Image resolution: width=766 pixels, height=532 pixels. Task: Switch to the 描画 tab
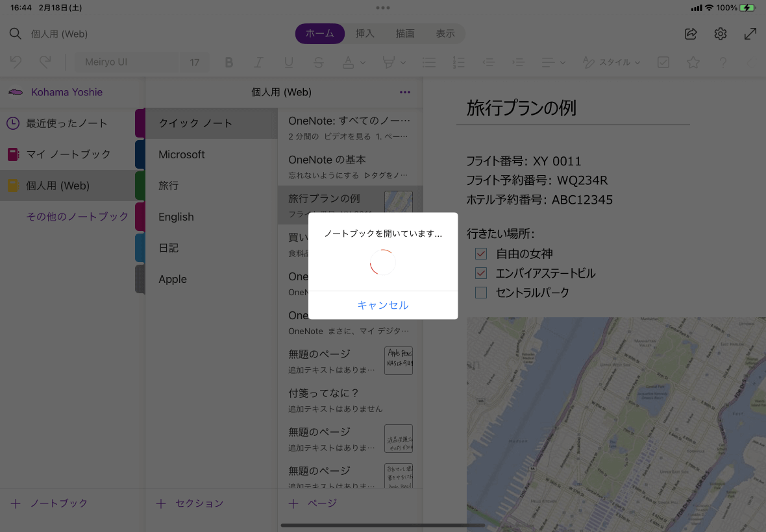[x=405, y=34]
